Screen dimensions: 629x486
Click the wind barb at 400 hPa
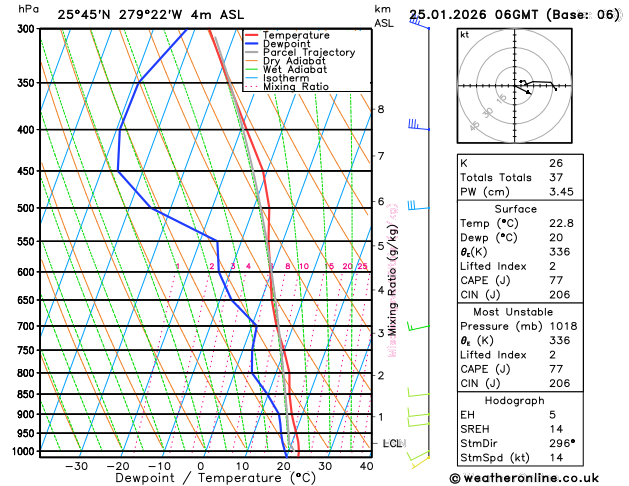418,125
